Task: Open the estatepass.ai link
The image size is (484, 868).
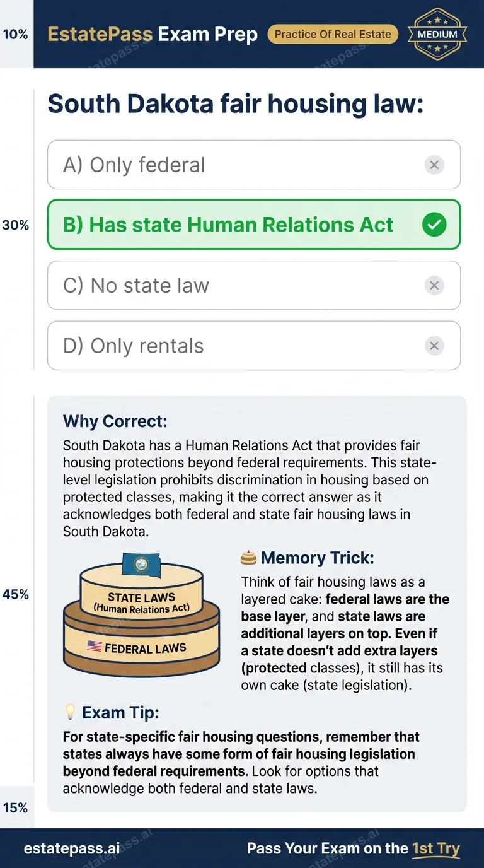Action: 71,848
